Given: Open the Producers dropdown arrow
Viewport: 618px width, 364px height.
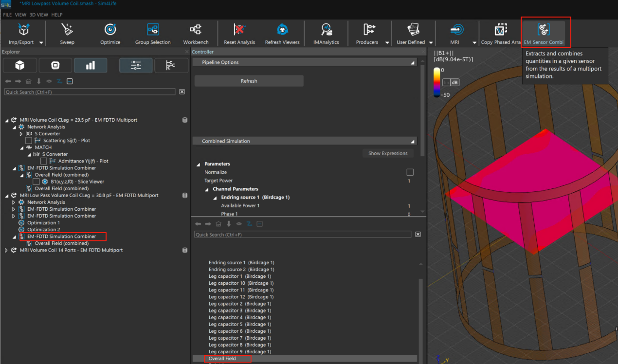Looking at the screenshot, I should [387, 43].
